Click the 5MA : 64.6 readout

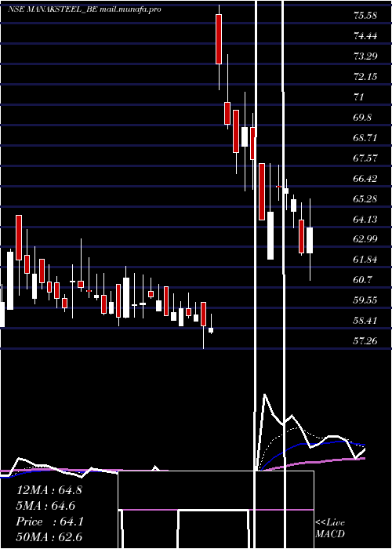[x=46, y=506]
